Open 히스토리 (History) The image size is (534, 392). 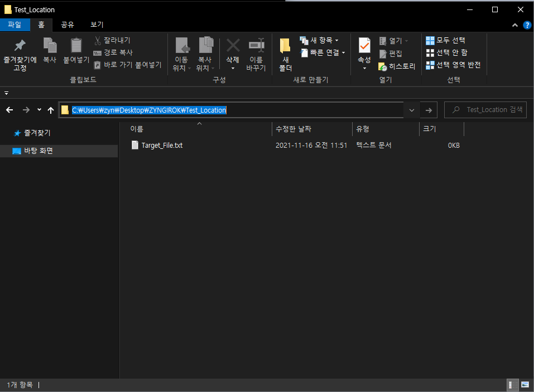click(x=397, y=66)
